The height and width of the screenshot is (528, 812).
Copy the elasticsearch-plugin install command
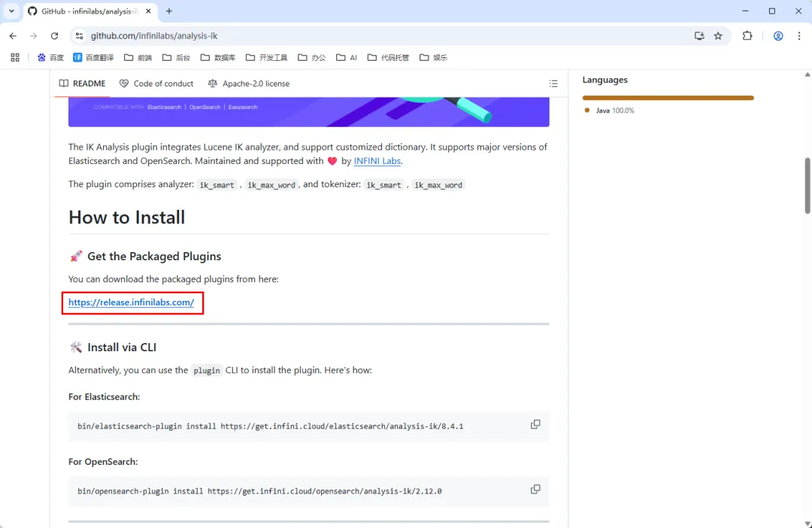tap(535, 424)
